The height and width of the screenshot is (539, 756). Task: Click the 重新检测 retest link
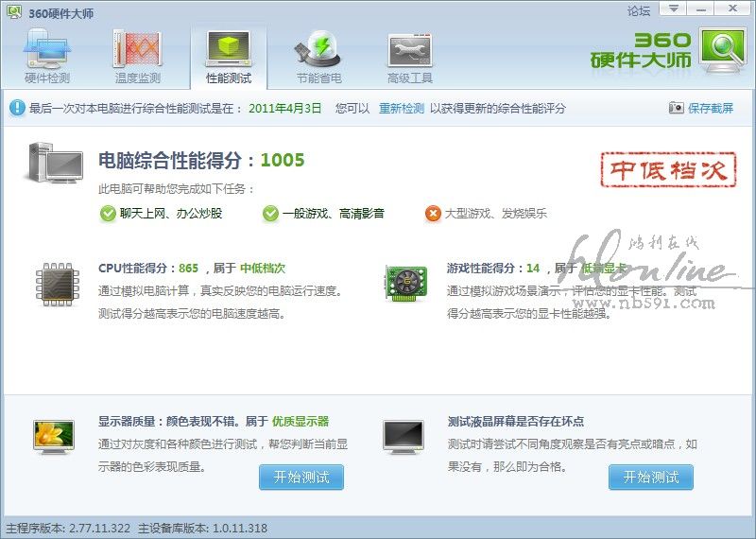pyautogui.click(x=401, y=108)
